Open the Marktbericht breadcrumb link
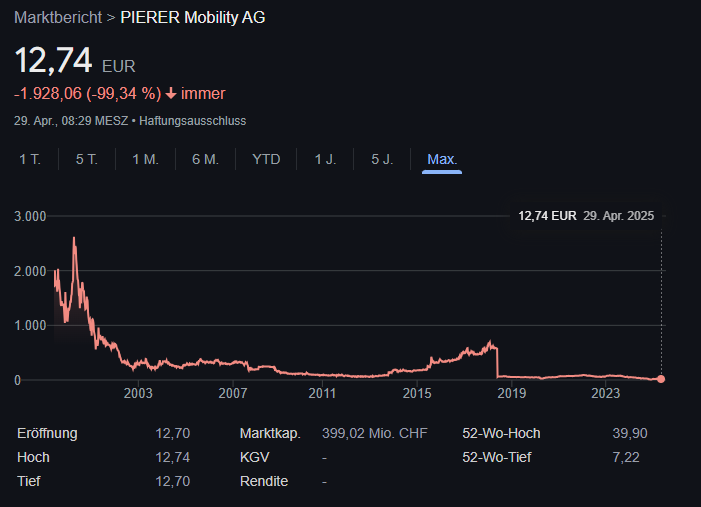This screenshot has width=701, height=507. (58, 17)
